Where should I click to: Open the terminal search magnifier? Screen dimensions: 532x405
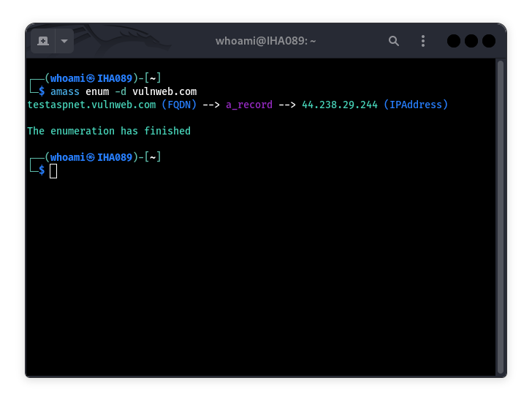click(x=394, y=41)
